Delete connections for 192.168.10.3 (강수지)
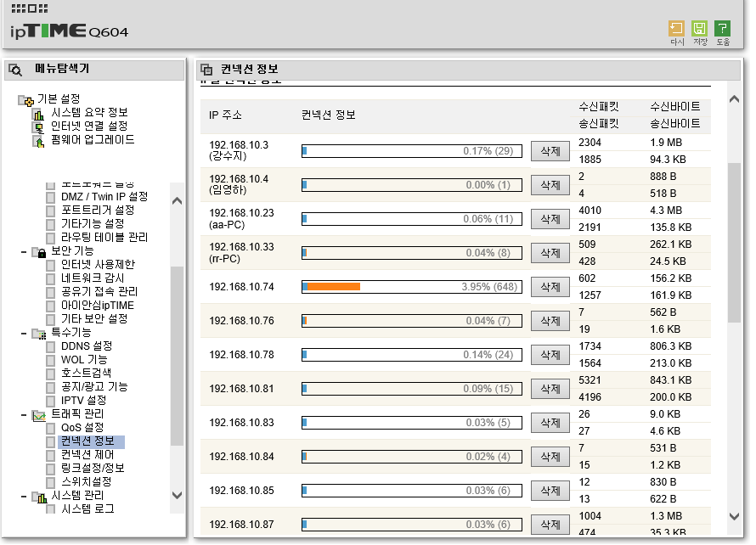 [x=550, y=151]
